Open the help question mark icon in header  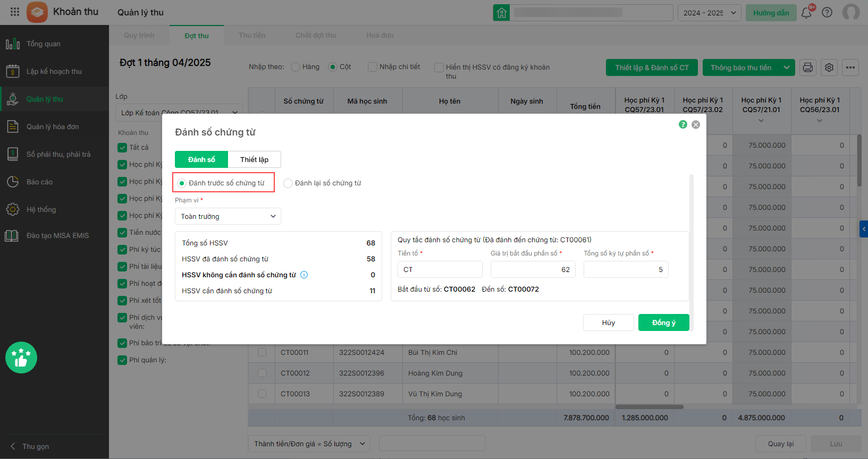pyautogui.click(x=827, y=13)
